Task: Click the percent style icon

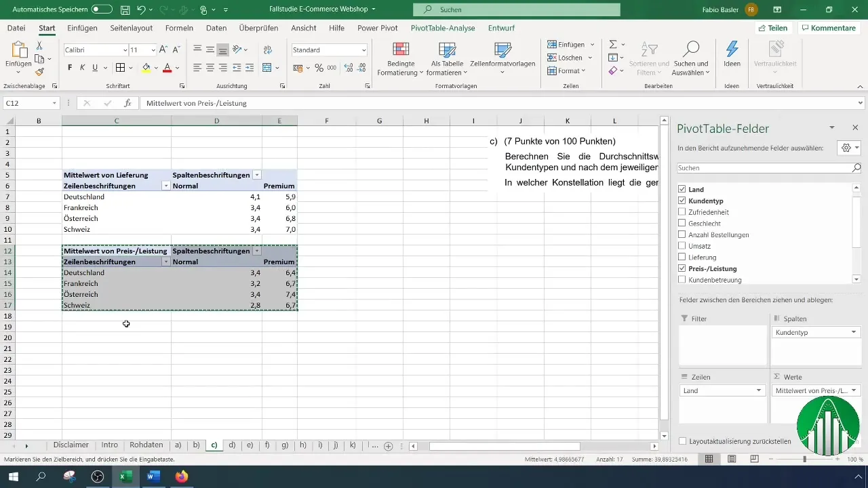Action: (x=319, y=68)
